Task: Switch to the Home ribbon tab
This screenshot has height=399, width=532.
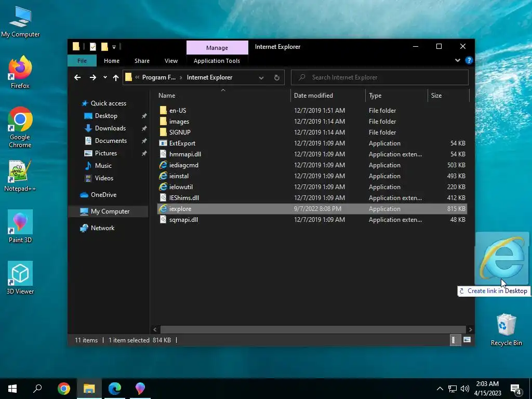Action: pos(112,61)
